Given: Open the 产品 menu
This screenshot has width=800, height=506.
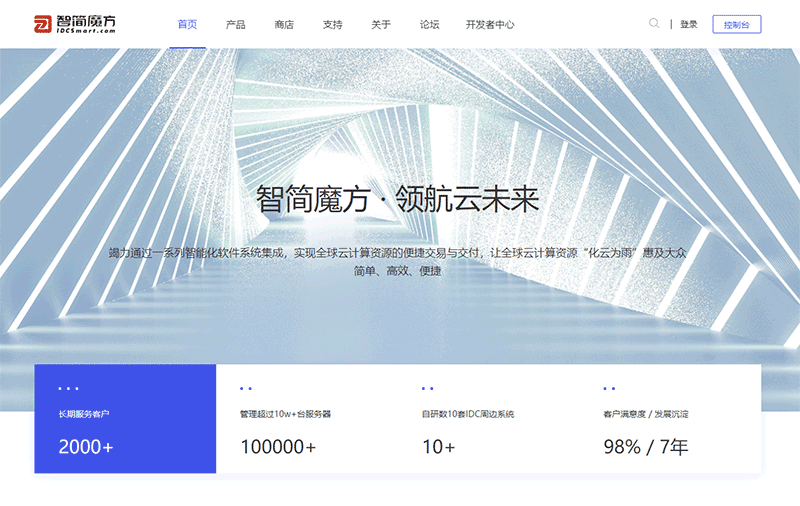Looking at the screenshot, I should (x=236, y=24).
